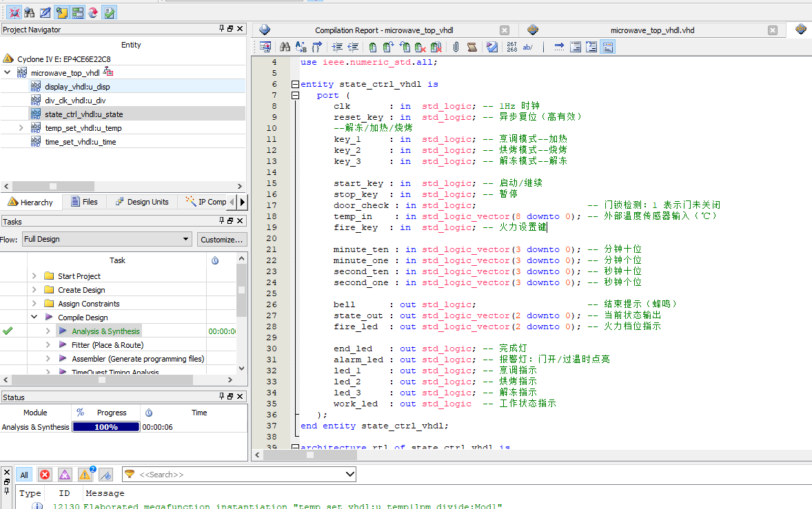
Task: Click the blue arrow with dots icon
Action: point(559,47)
